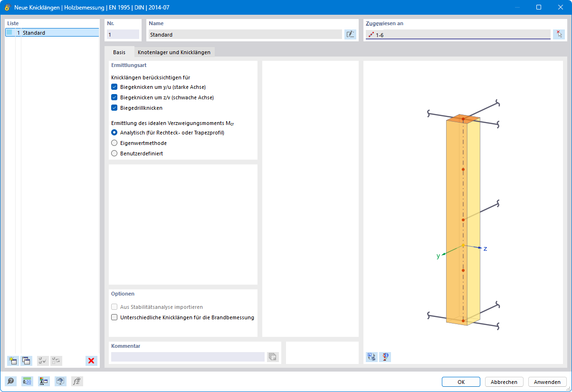Click the color display settings icon

point(44,381)
